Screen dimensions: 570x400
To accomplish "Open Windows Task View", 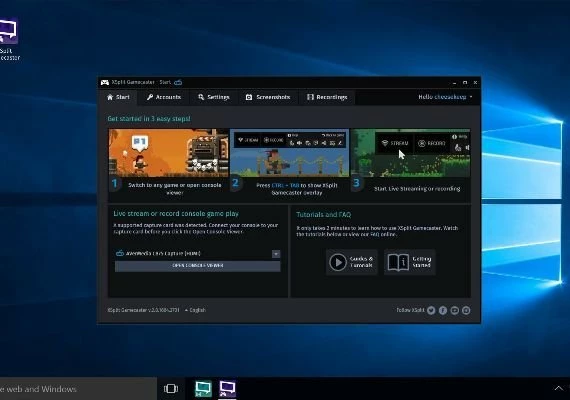I will (x=170, y=389).
